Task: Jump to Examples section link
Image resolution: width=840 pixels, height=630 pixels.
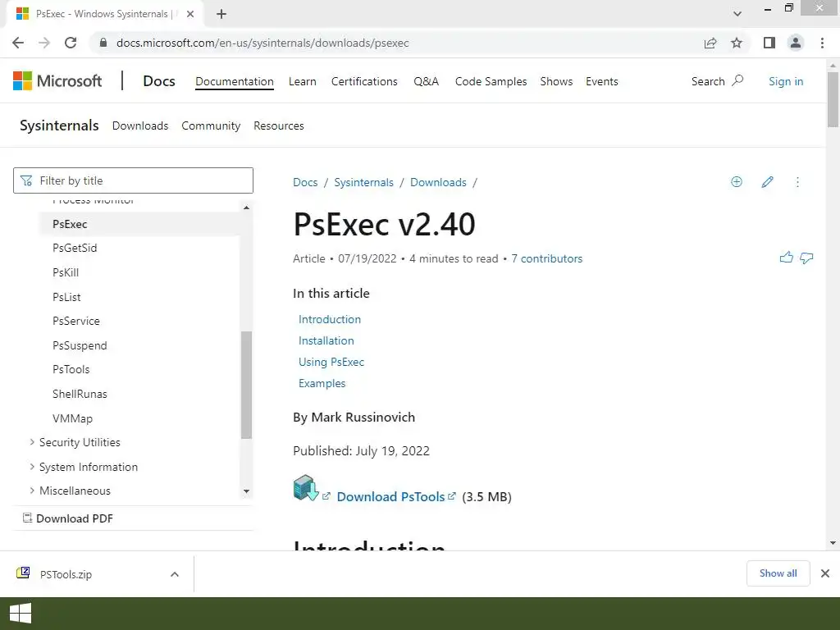Action: [322, 383]
